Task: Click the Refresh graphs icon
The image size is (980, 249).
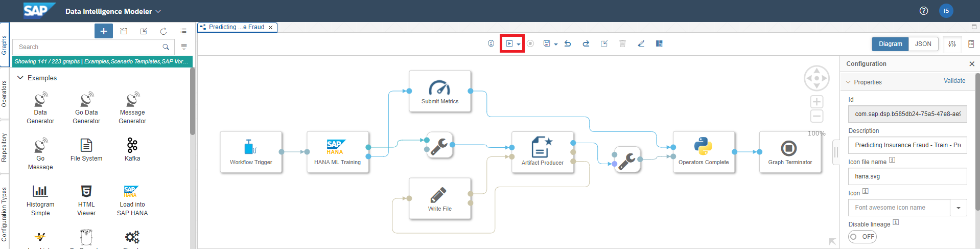Action: click(x=164, y=31)
